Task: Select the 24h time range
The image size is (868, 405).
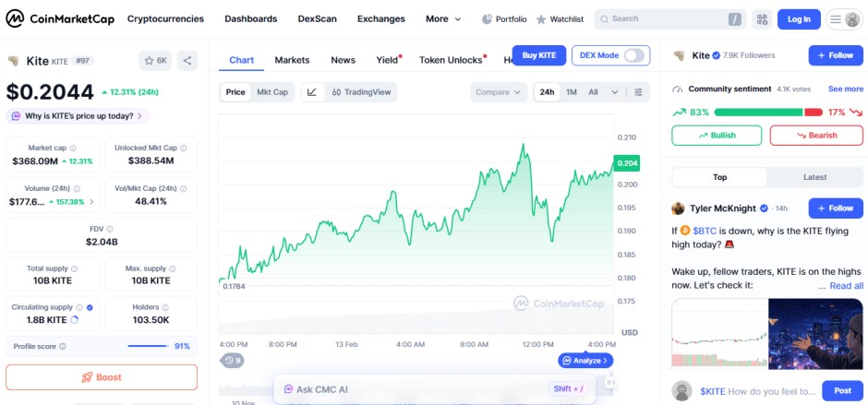Action: (547, 92)
